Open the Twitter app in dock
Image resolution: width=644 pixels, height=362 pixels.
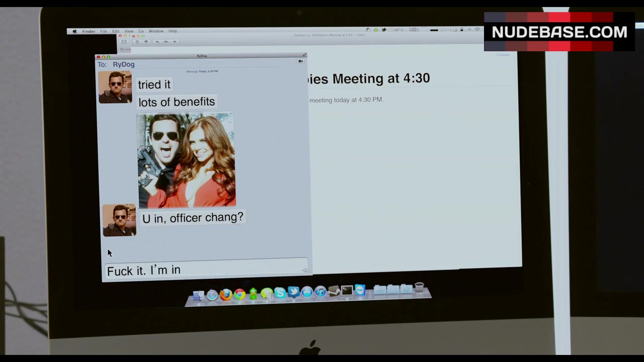click(x=293, y=293)
